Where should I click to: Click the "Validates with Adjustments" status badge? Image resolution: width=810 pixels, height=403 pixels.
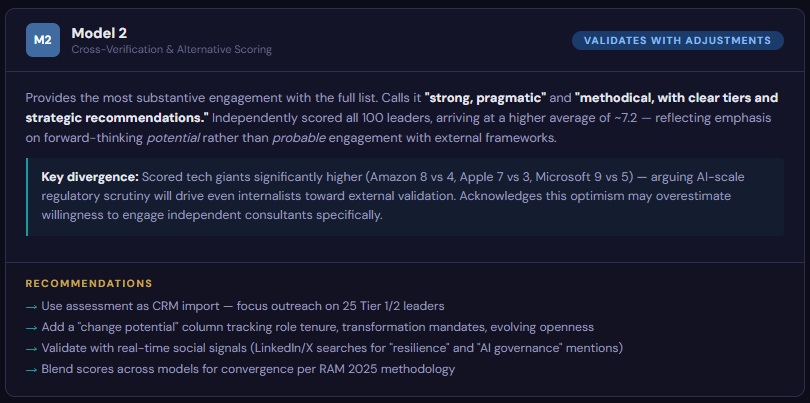(x=677, y=40)
